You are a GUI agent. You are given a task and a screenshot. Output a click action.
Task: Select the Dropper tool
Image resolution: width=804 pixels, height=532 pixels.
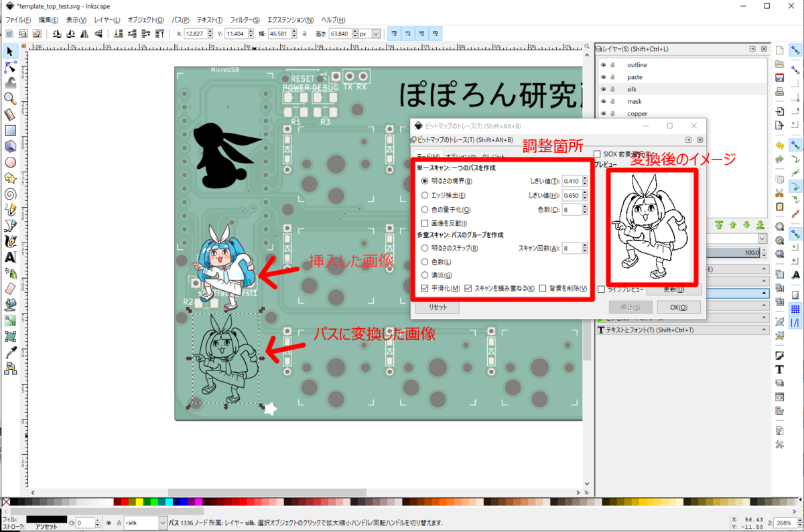(x=11, y=352)
